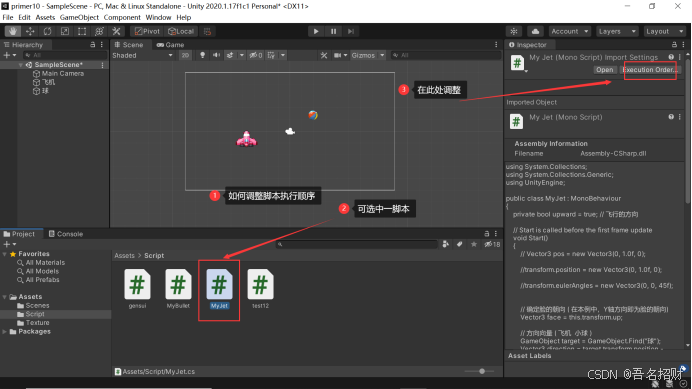Open Layers dropdown

click(617, 31)
